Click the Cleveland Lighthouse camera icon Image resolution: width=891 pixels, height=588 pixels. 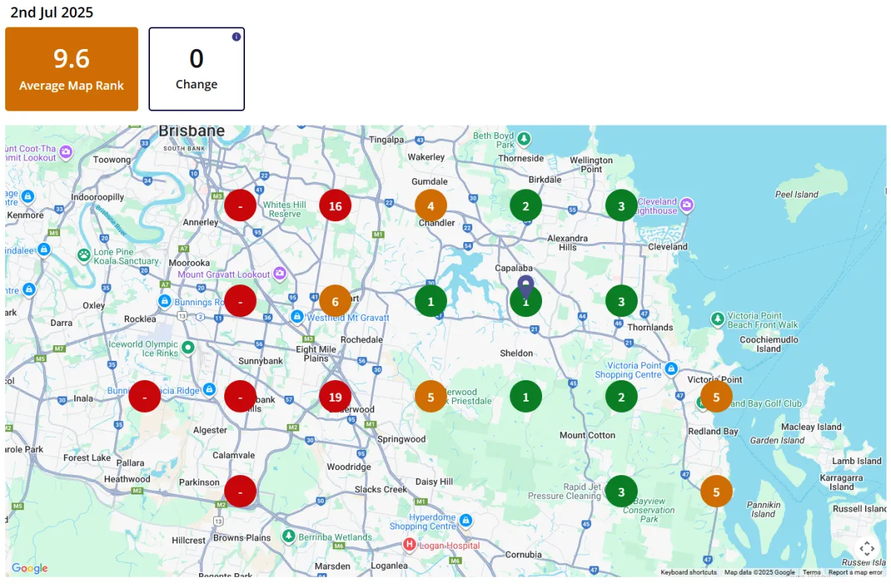[x=687, y=204]
